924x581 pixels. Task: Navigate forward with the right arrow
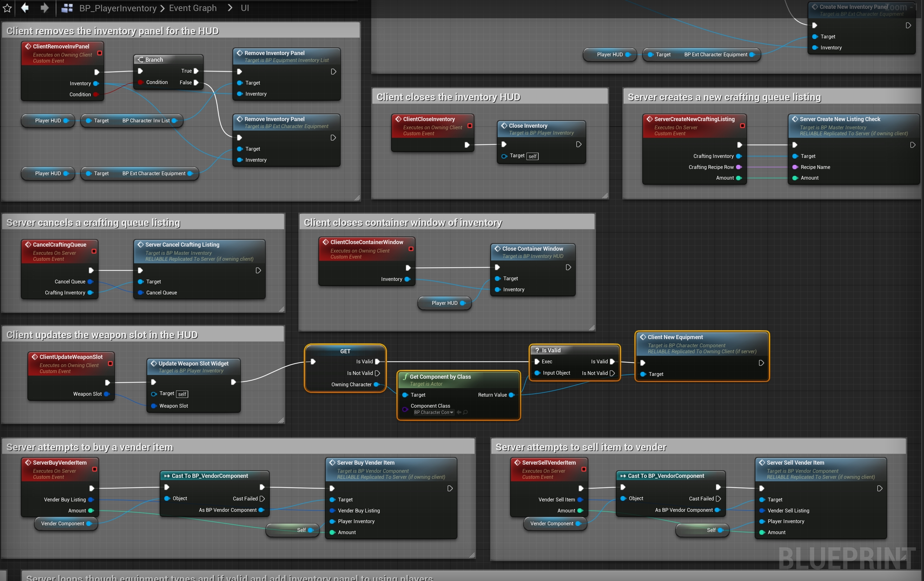[x=44, y=8]
